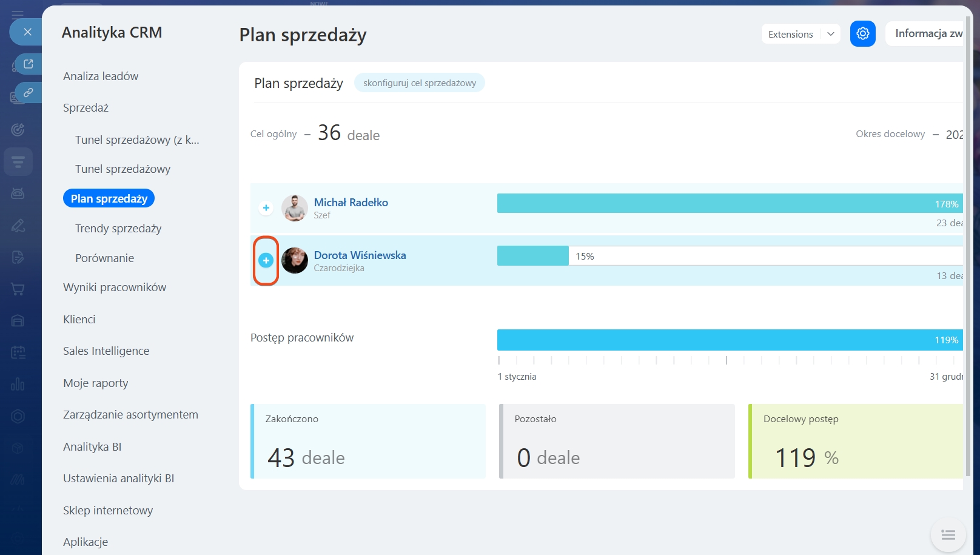The height and width of the screenshot is (555, 980).
Task: Click the Zakończono 43 deale card
Action: (368, 441)
